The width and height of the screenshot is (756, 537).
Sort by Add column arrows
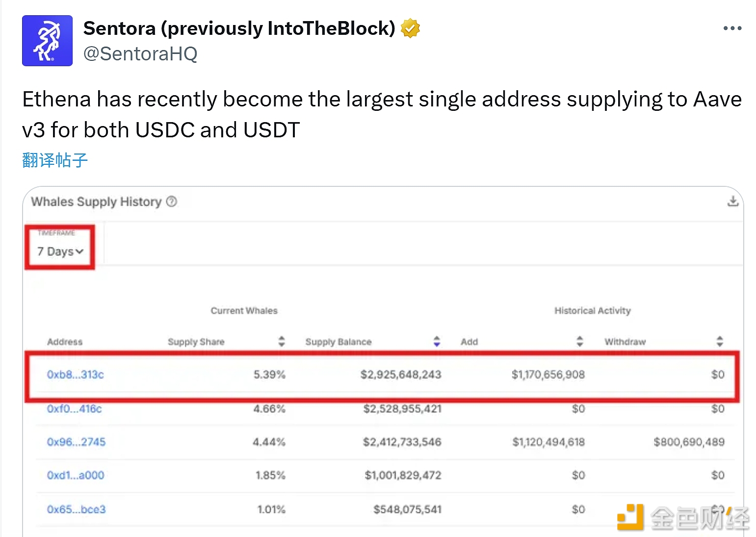pos(579,341)
